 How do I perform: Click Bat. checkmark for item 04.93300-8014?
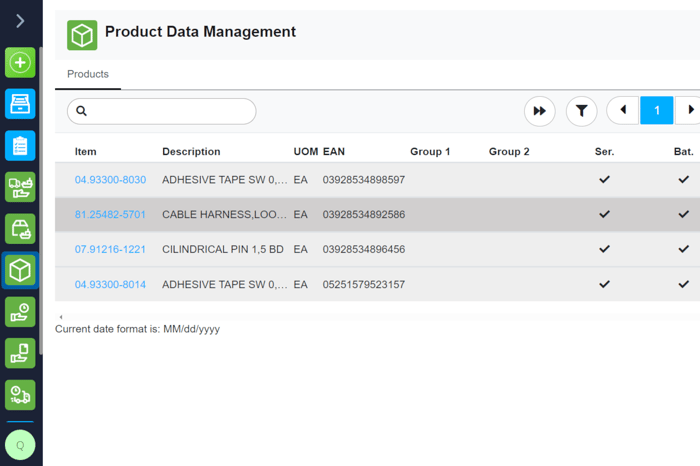(x=683, y=284)
